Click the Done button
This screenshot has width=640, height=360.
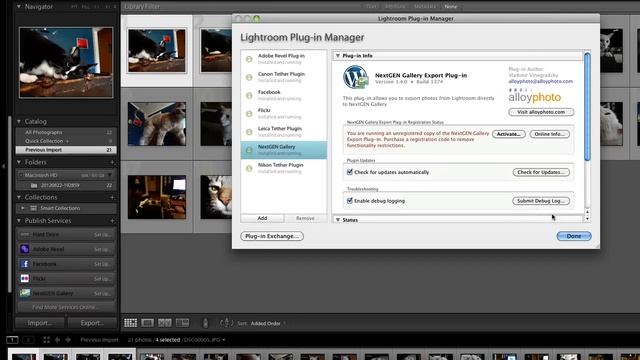click(574, 236)
